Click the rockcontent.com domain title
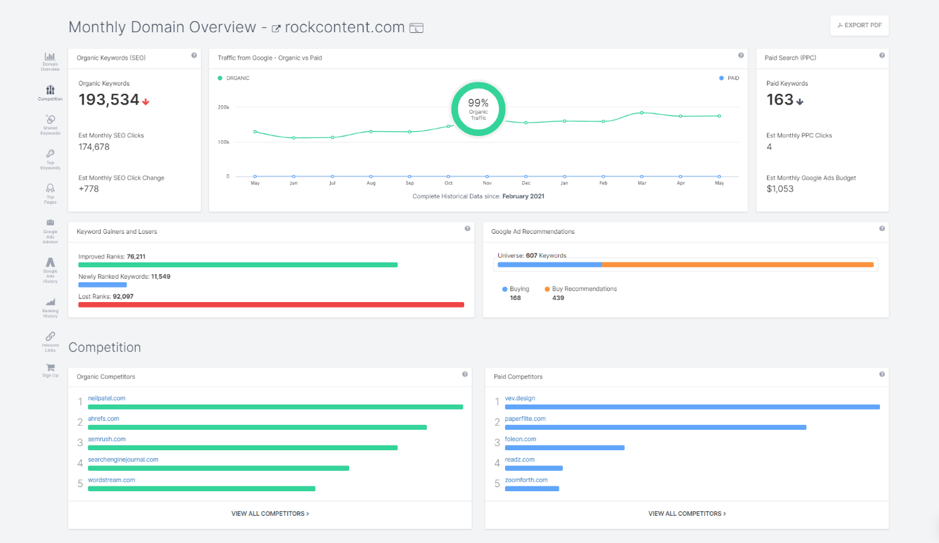This screenshot has width=939, height=543. coord(344,28)
